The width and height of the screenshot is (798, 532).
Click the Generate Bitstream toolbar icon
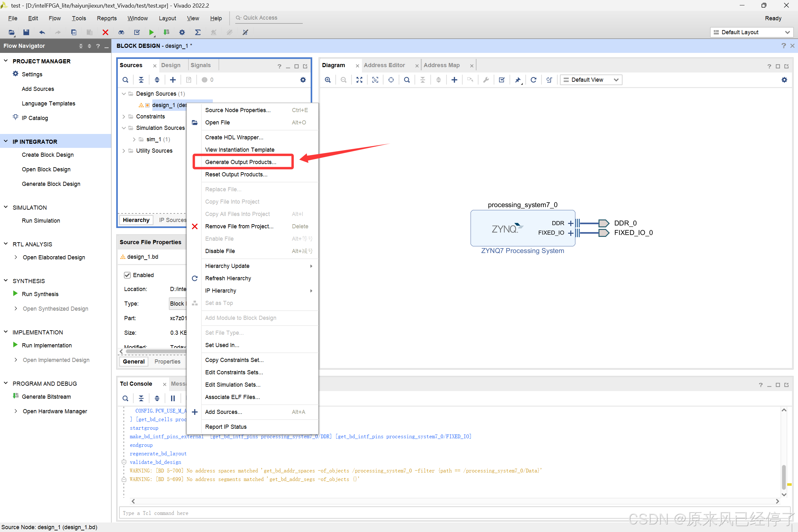coord(166,32)
